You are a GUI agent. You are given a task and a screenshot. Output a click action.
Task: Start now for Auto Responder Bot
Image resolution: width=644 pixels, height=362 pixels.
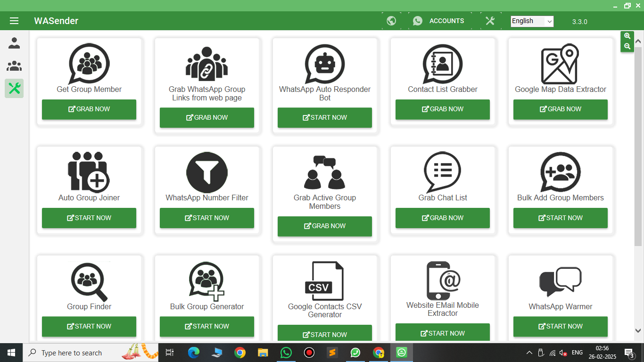tap(325, 117)
